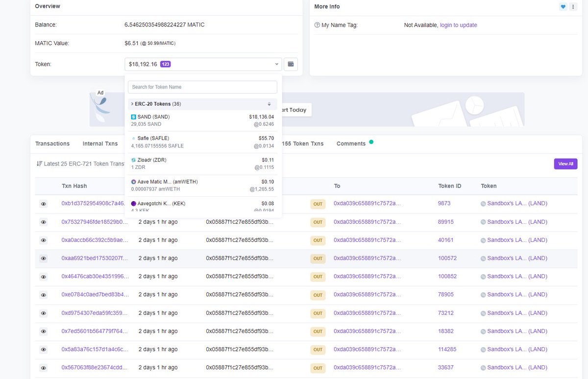The height and width of the screenshot is (379, 588).
Task: Toggle eye preview for txn 0x75327946fde18529b0
Action: [x=44, y=222]
